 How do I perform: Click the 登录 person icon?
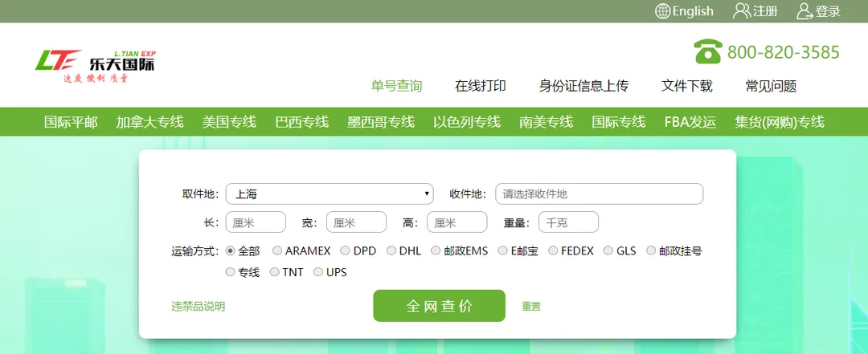pyautogui.click(x=805, y=11)
